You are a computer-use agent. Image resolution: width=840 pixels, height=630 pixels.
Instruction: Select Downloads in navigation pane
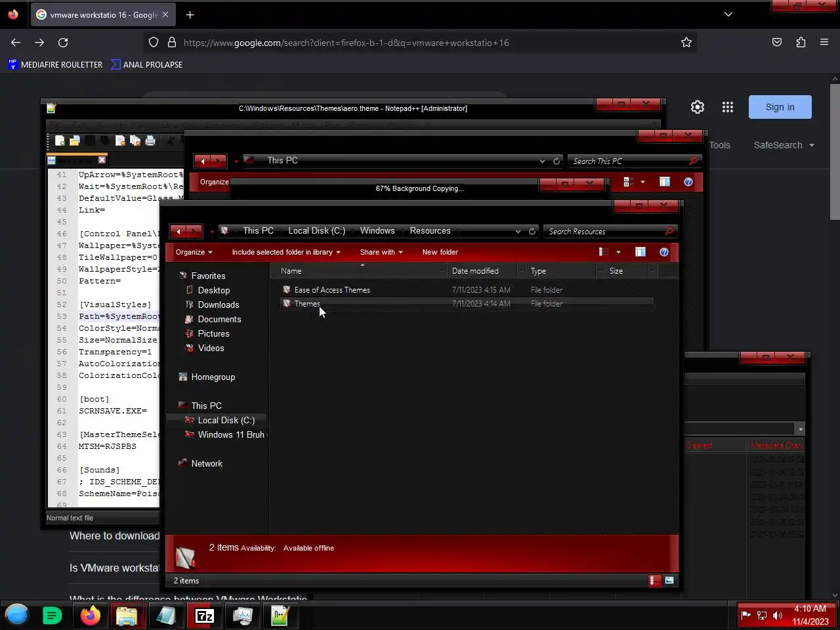point(219,305)
